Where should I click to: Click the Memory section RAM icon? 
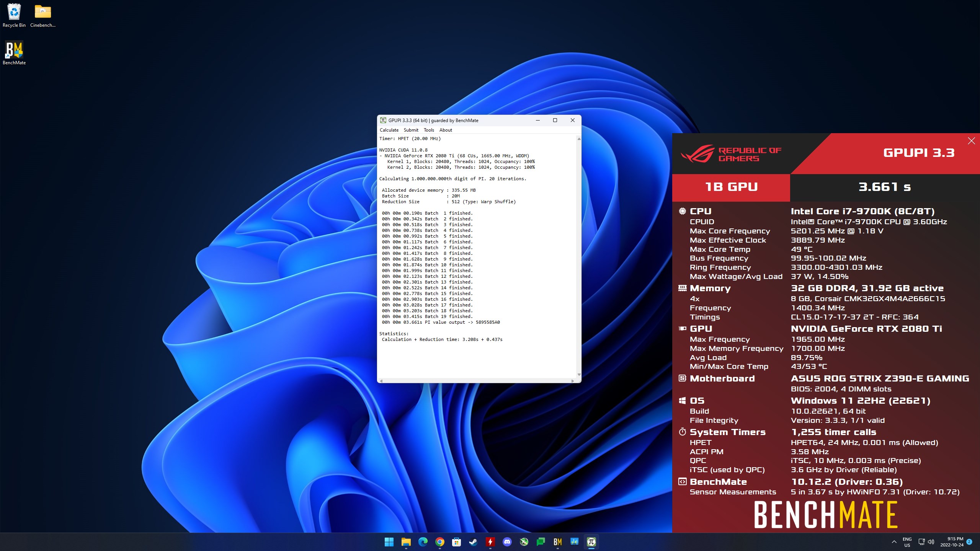pyautogui.click(x=682, y=288)
